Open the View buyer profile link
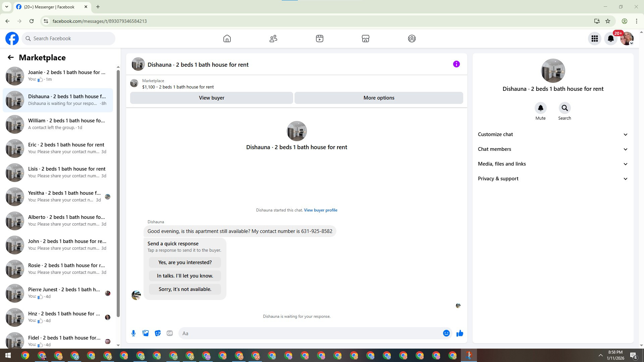This screenshot has height=362, width=644. click(x=321, y=210)
